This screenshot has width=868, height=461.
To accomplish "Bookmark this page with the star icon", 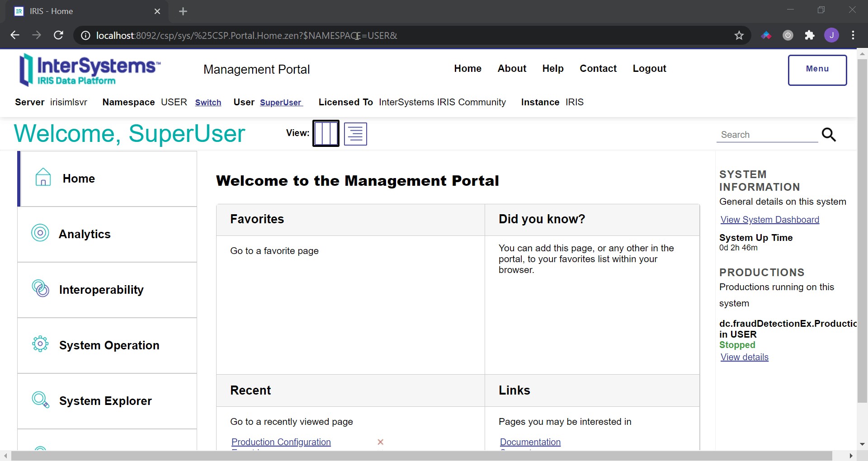I will tap(739, 35).
